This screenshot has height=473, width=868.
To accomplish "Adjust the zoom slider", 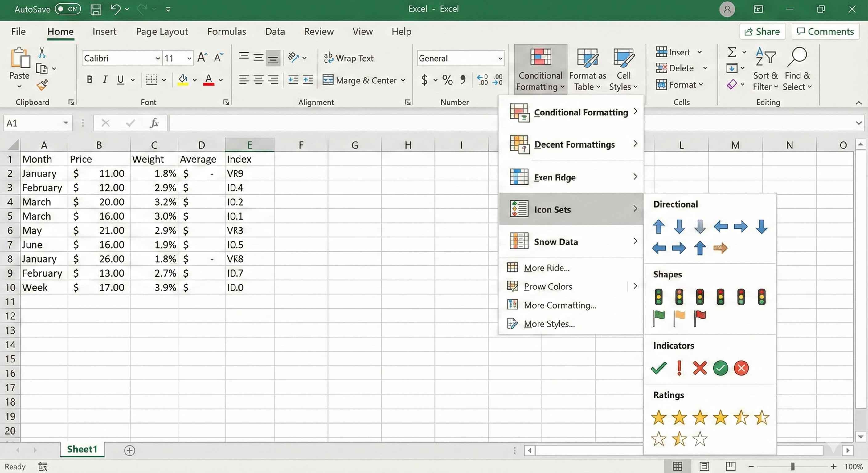I will tap(792, 466).
